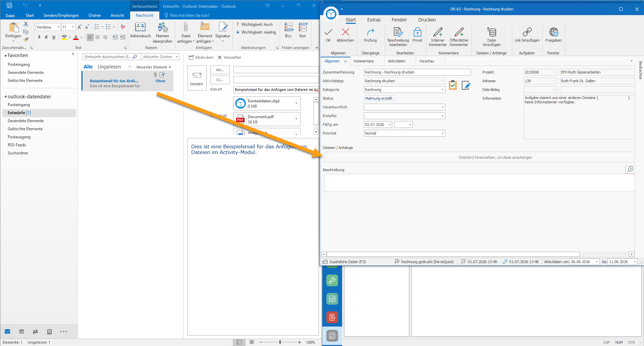This screenshot has width=644, height=346.
Task: Click the Outlook text highlight color button
Action: click(x=64, y=37)
